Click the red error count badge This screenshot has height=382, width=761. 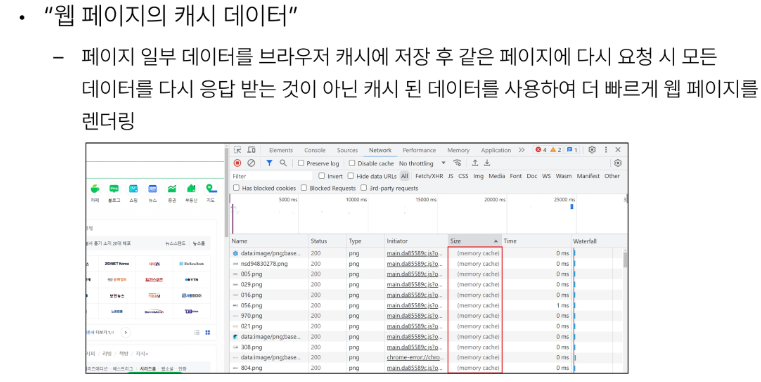point(541,150)
